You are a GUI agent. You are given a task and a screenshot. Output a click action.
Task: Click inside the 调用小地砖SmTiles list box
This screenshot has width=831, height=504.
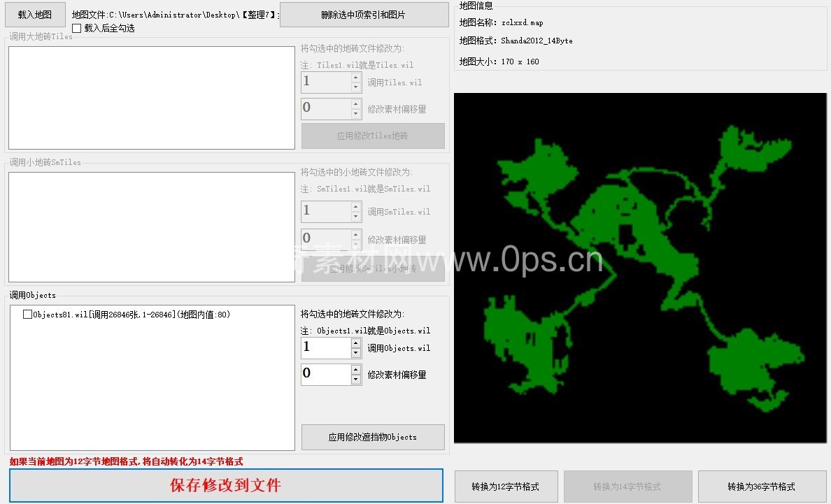[x=151, y=227]
